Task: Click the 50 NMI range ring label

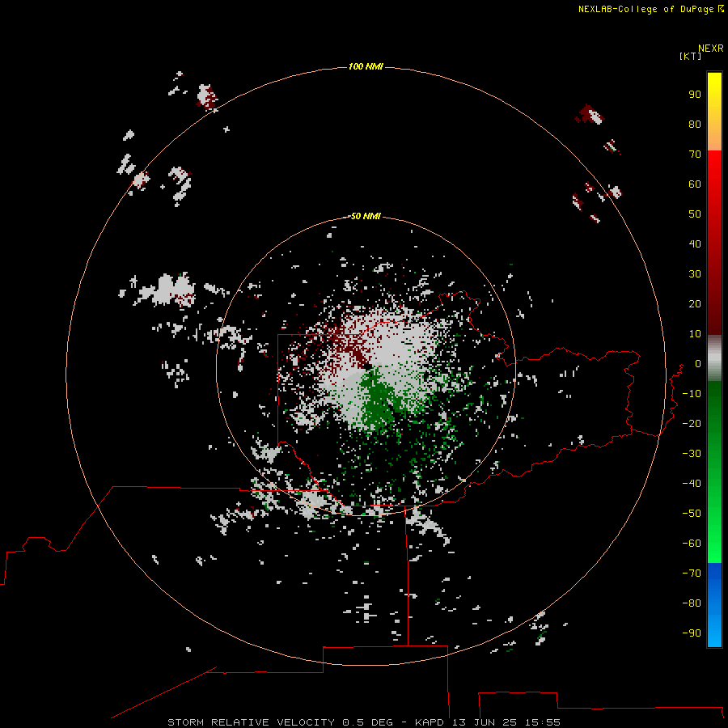Action: click(366, 216)
